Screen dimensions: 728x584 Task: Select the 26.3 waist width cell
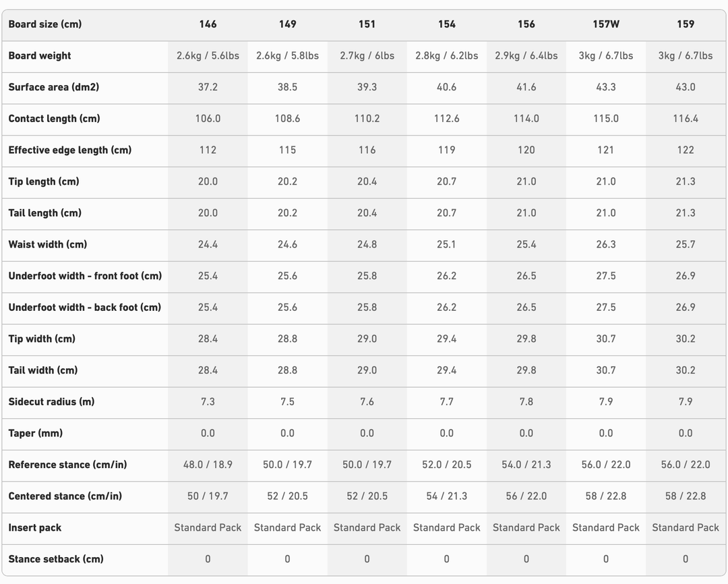click(605, 245)
